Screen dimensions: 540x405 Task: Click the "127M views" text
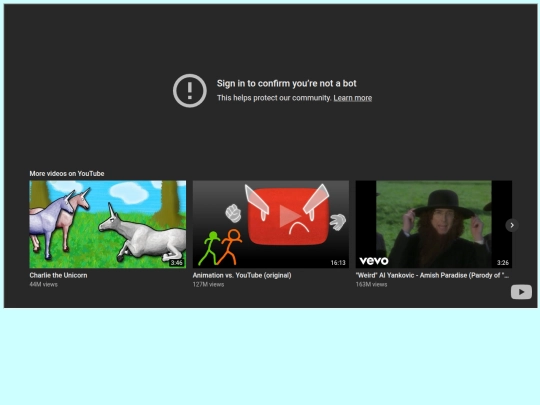point(208,284)
